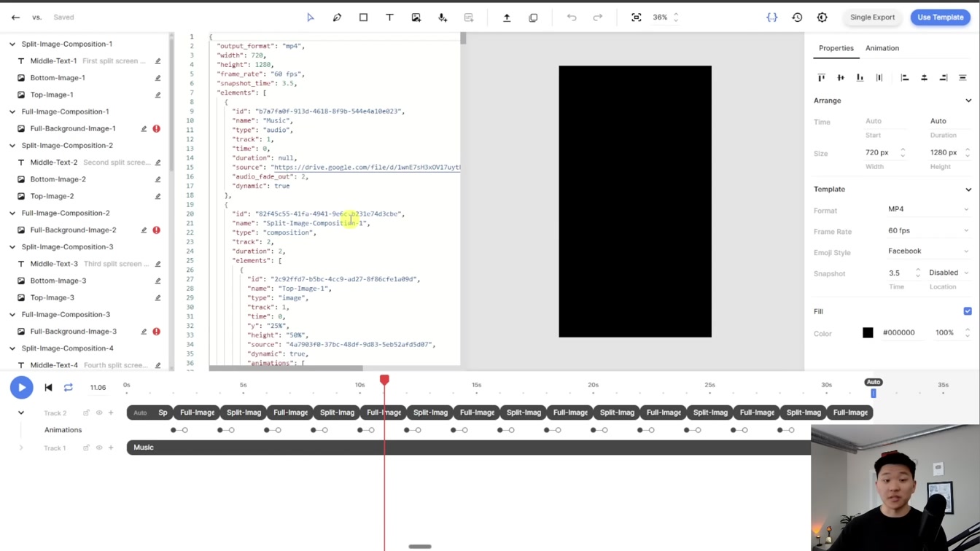The image size is (980, 551).
Task: Go back using the left arrow
Action: [15, 17]
